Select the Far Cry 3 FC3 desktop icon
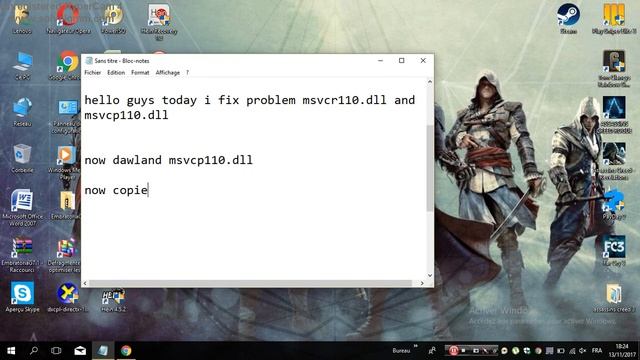This screenshot has width=640, height=360. 614,251
